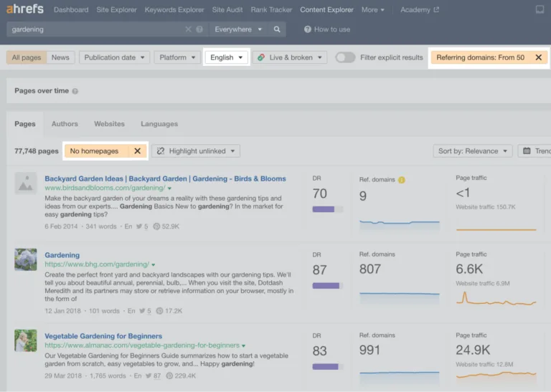This screenshot has width=551, height=392.
Task: Expand the More menu
Action: pos(373,10)
